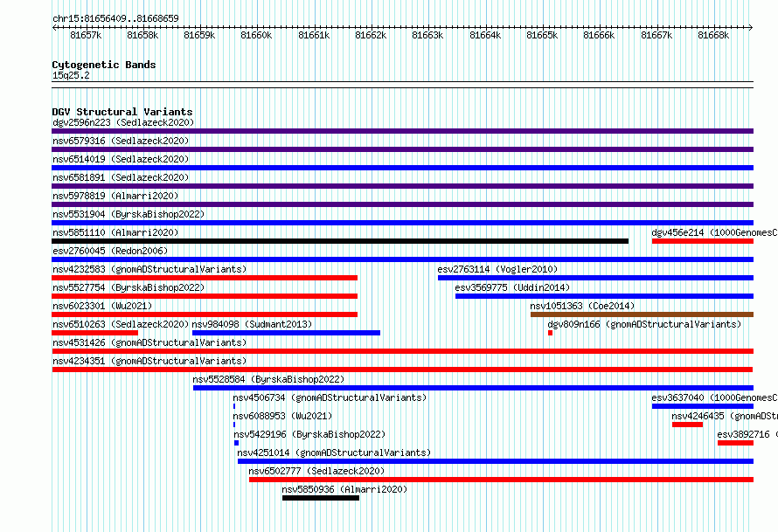This screenshot has width=778, height=532.
Task: Open the esv2760045 (Redon2006) label
Action: point(110,251)
